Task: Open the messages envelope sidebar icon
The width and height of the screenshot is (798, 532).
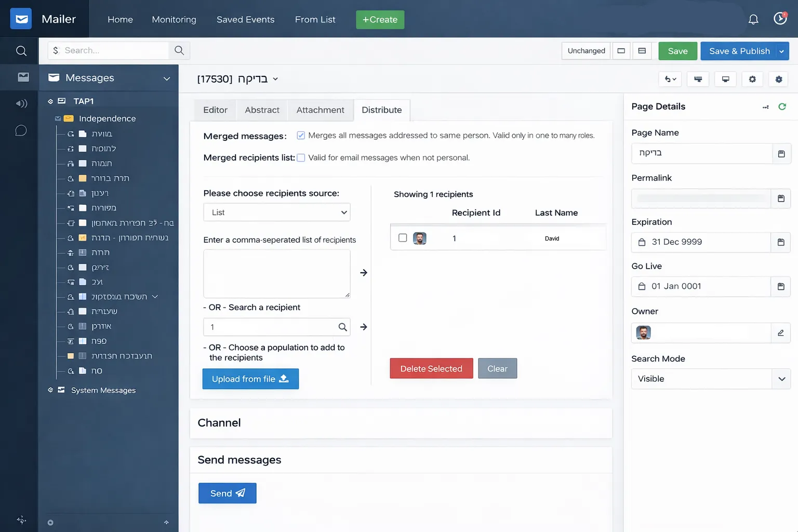Action: pyautogui.click(x=23, y=77)
